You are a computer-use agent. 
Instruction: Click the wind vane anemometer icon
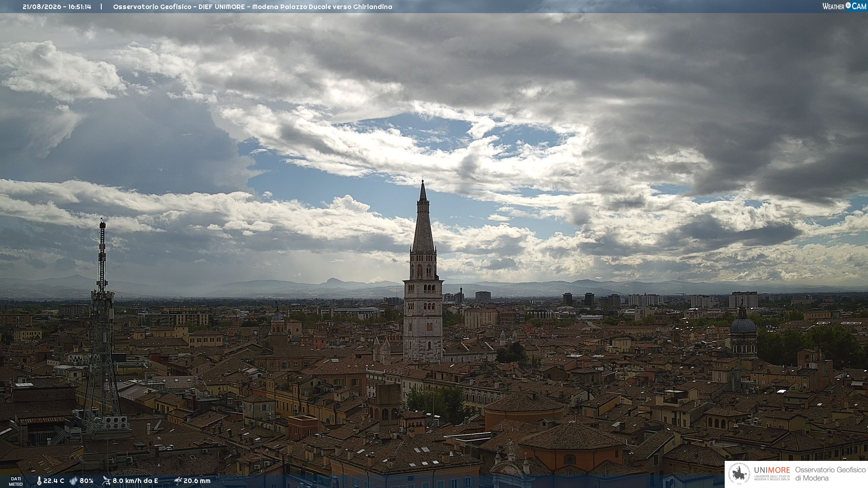pyautogui.click(x=106, y=481)
